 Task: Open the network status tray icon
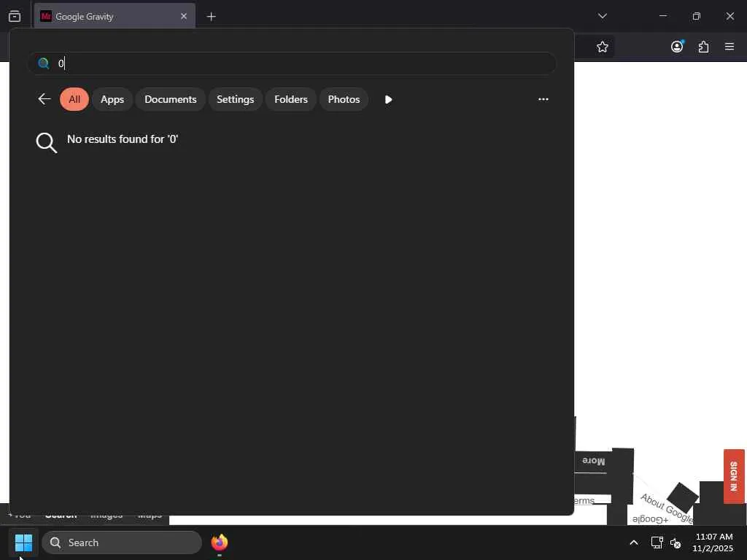[x=657, y=542]
